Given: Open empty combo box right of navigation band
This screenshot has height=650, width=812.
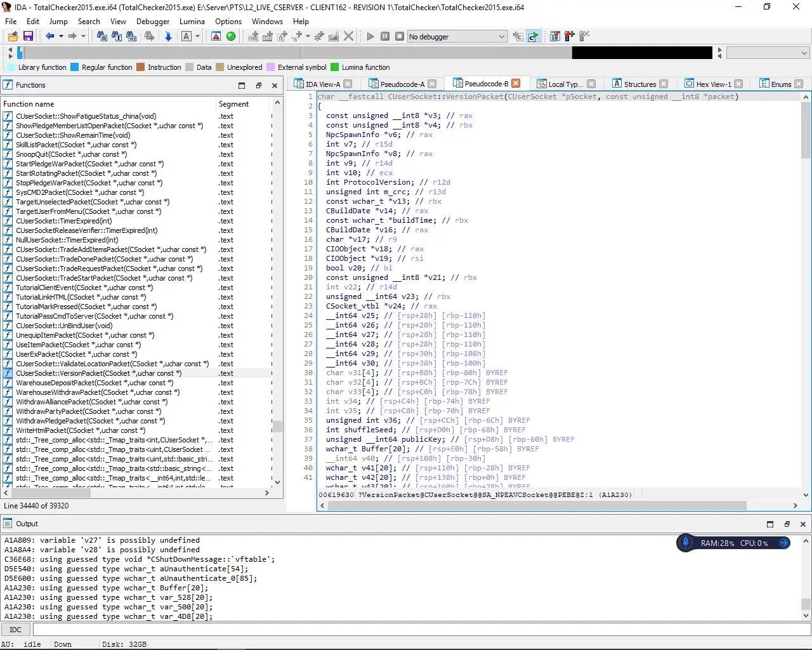Looking at the screenshot, I should (x=768, y=53).
